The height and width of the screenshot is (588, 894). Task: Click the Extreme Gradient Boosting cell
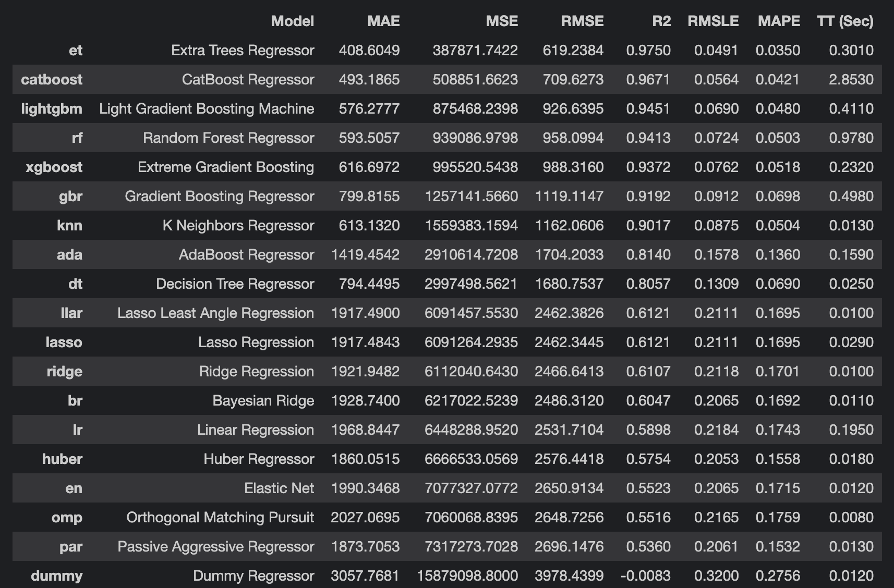coord(226,167)
